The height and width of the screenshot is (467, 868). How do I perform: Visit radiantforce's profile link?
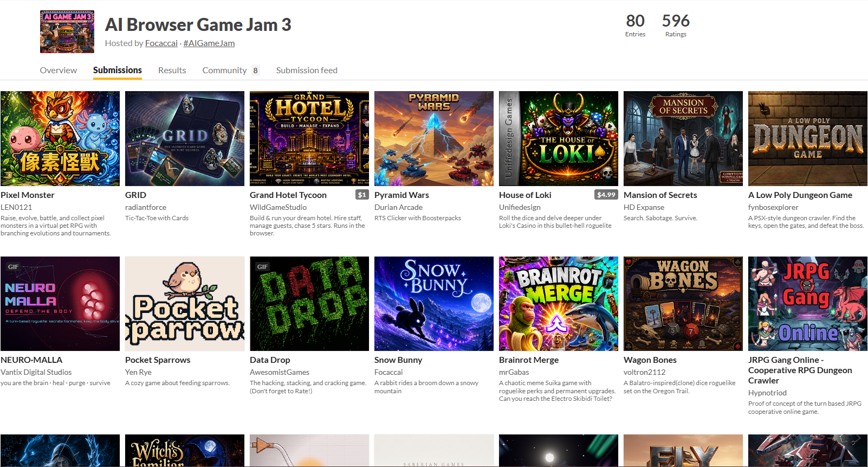coord(146,207)
